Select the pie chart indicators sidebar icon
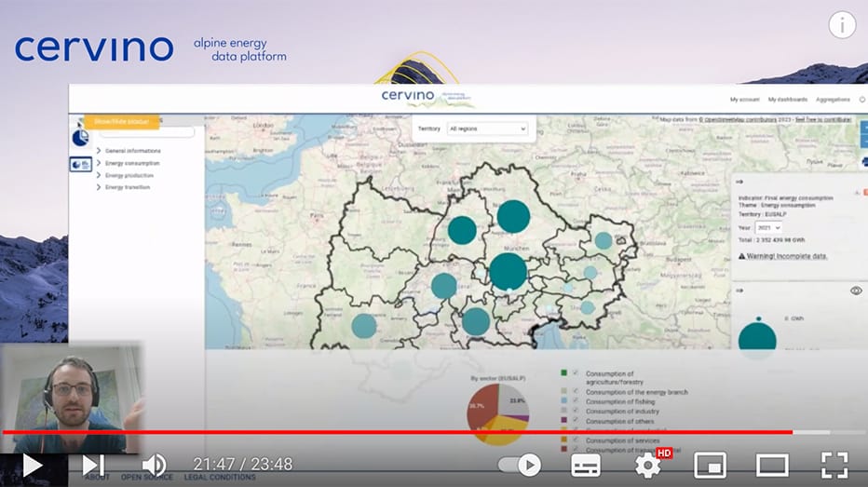The image size is (868, 487). click(80, 138)
